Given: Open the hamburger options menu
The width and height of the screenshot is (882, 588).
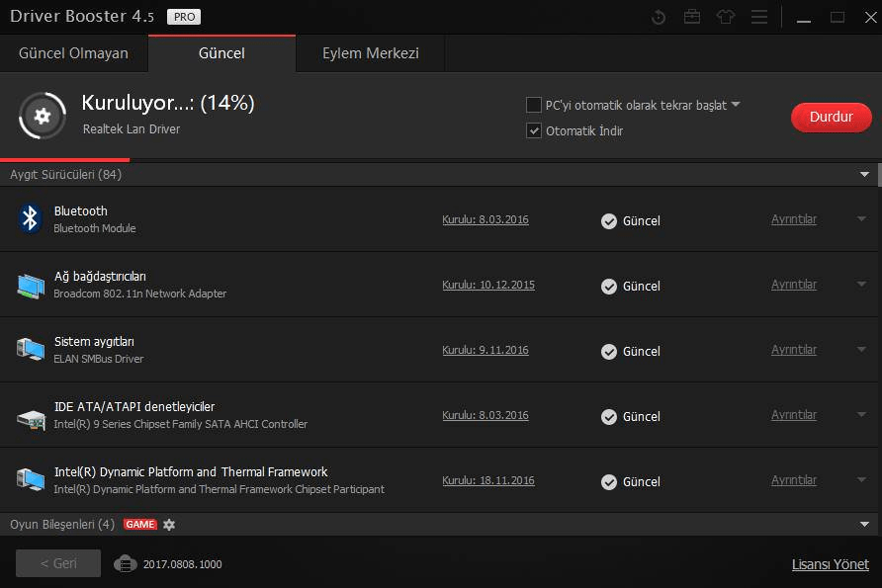Looking at the screenshot, I should [x=758, y=18].
